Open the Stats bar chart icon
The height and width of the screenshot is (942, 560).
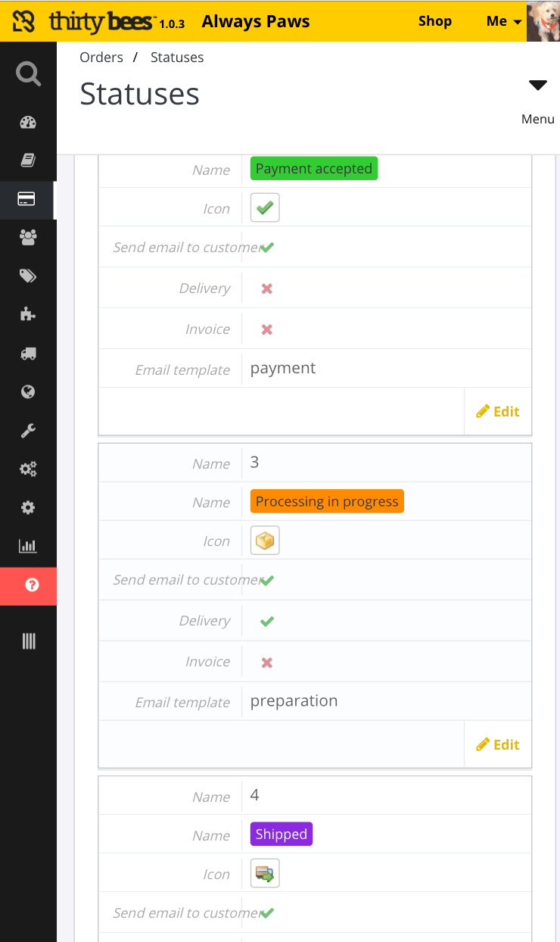(28, 546)
